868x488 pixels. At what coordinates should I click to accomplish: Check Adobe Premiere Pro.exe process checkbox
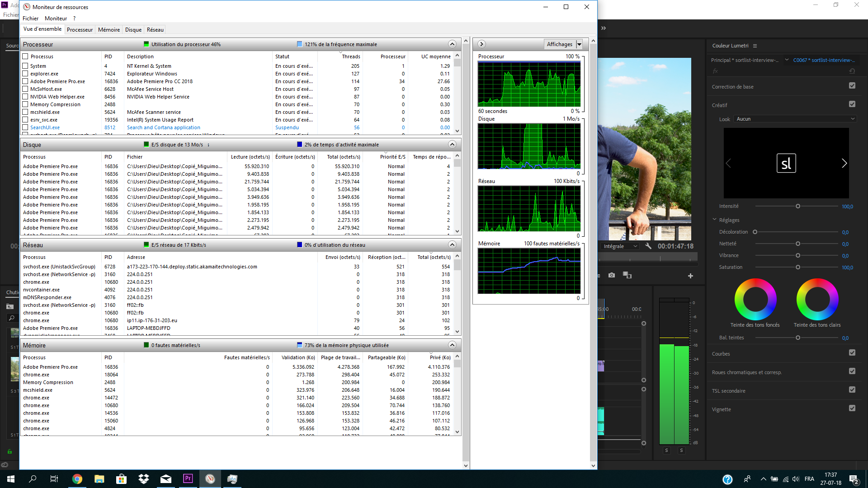(x=25, y=81)
